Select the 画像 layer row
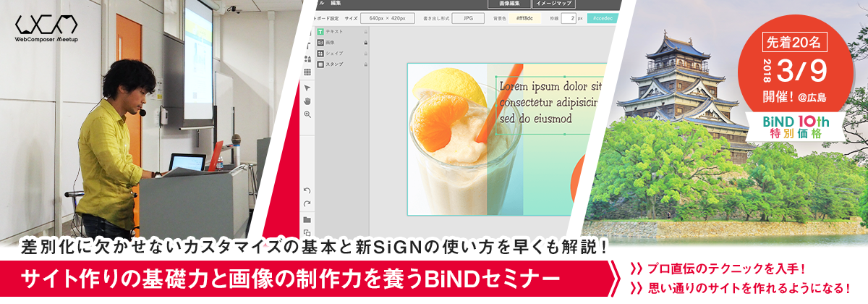 344,43
